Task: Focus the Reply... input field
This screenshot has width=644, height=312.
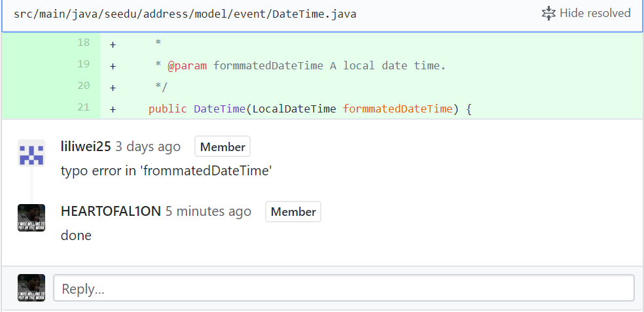Action: pos(344,288)
